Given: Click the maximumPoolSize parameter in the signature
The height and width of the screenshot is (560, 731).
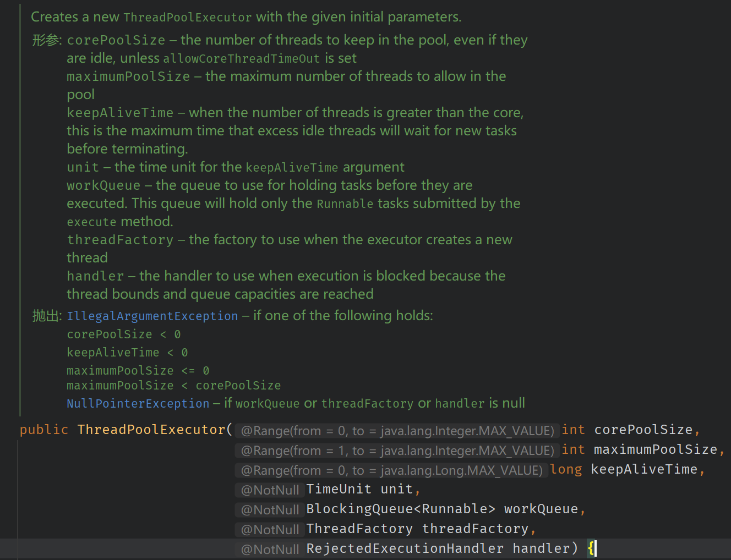Looking at the screenshot, I should click(656, 449).
